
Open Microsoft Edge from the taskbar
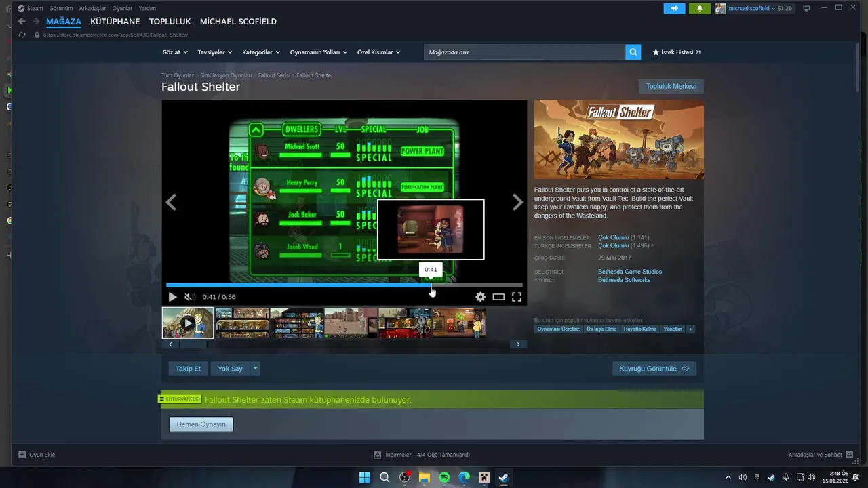point(464,477)
